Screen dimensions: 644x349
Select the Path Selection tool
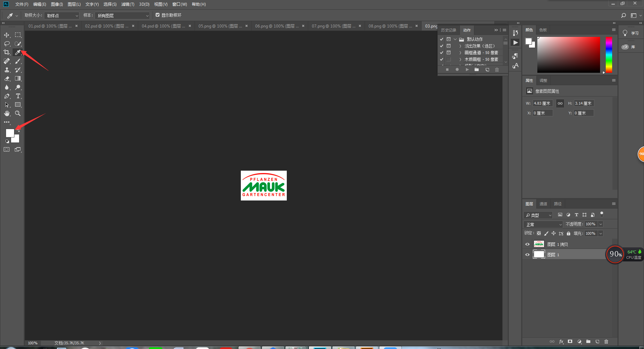[7, 105]
